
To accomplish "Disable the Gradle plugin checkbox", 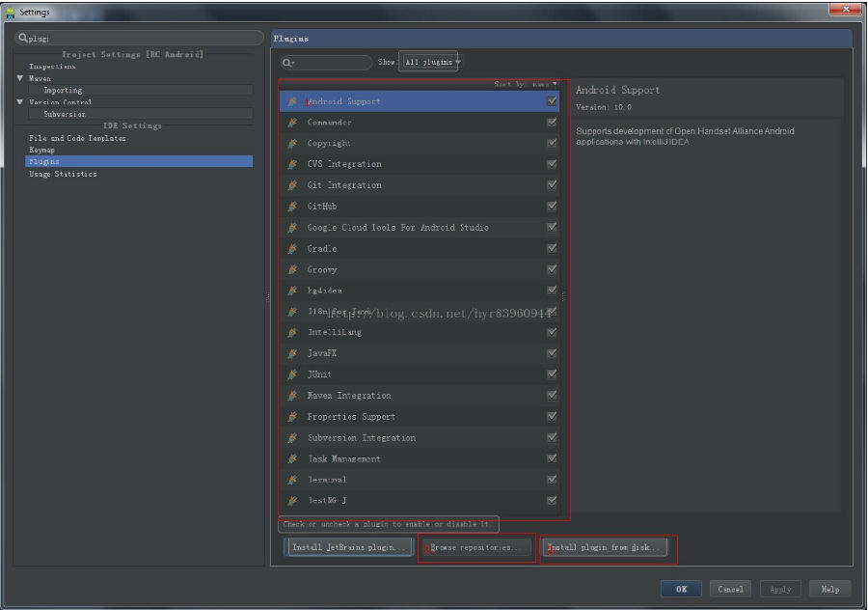I will (552, 248).
